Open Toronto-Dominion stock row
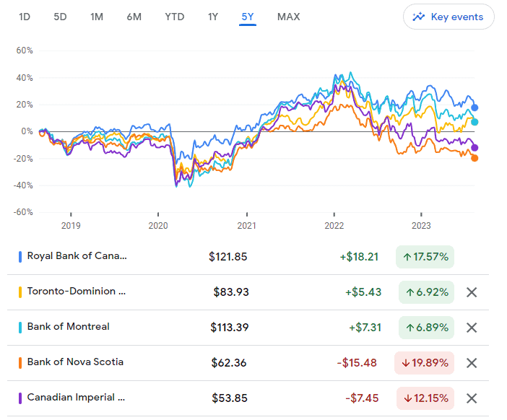This screenshot has width=507, height=420. coord(248,292)
